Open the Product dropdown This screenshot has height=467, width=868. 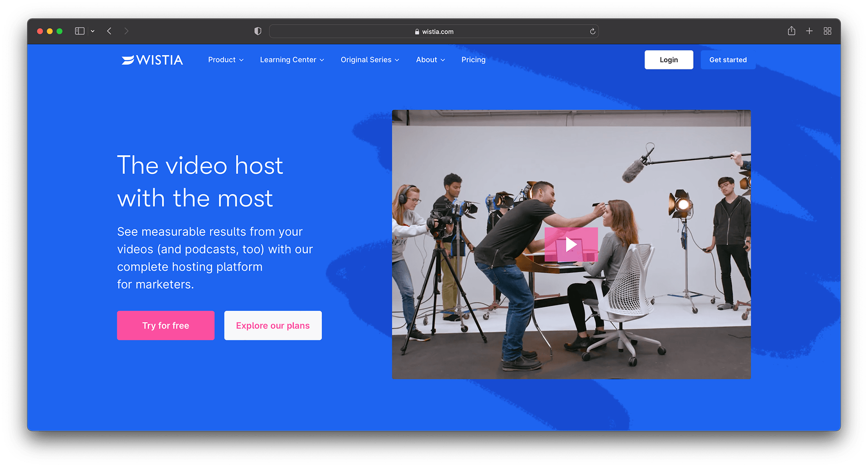[x=225, y=60]
